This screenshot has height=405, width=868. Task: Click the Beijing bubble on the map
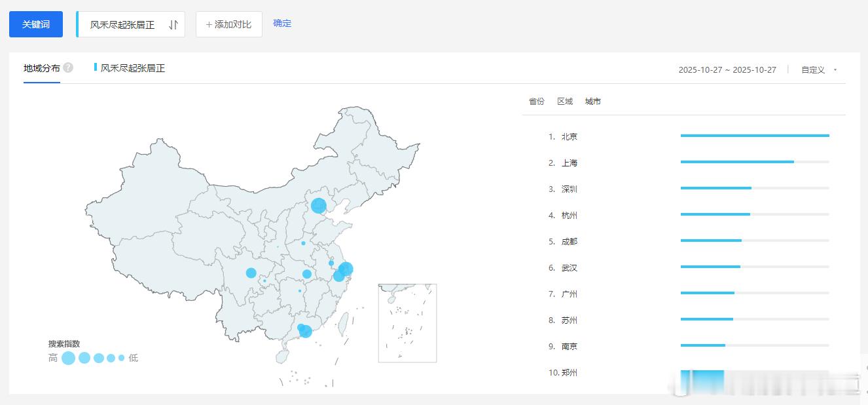pyautogui.click(x=319, y=206)
